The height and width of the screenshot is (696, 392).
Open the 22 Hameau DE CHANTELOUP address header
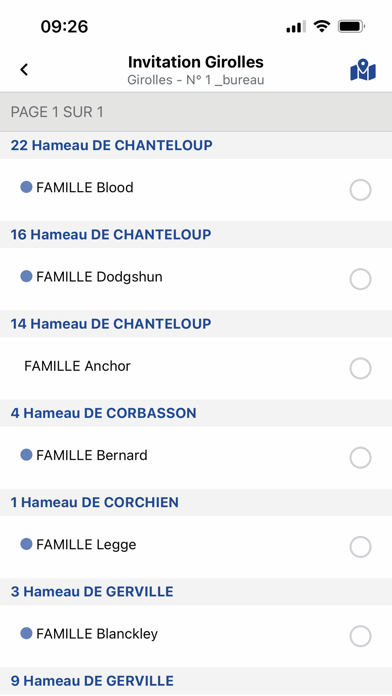tap(196, 145)
